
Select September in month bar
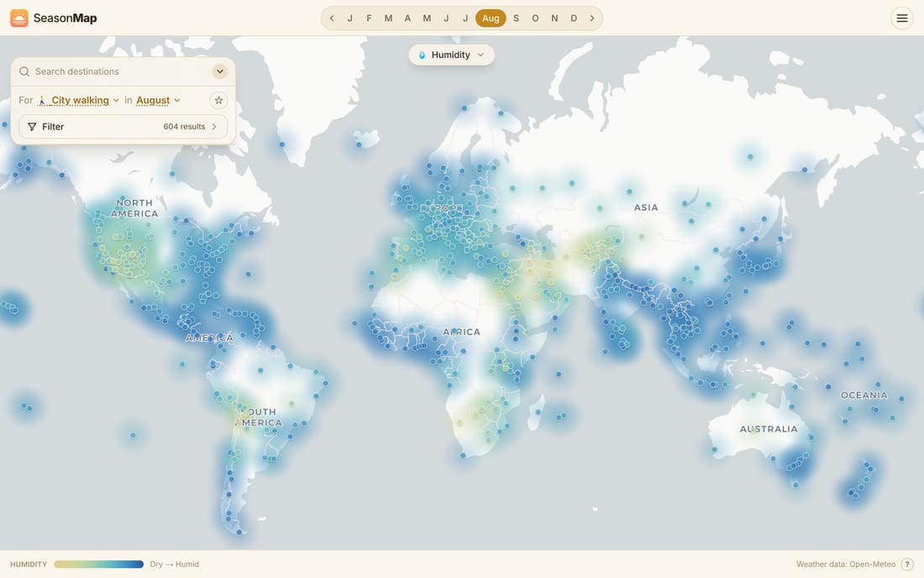517,18
